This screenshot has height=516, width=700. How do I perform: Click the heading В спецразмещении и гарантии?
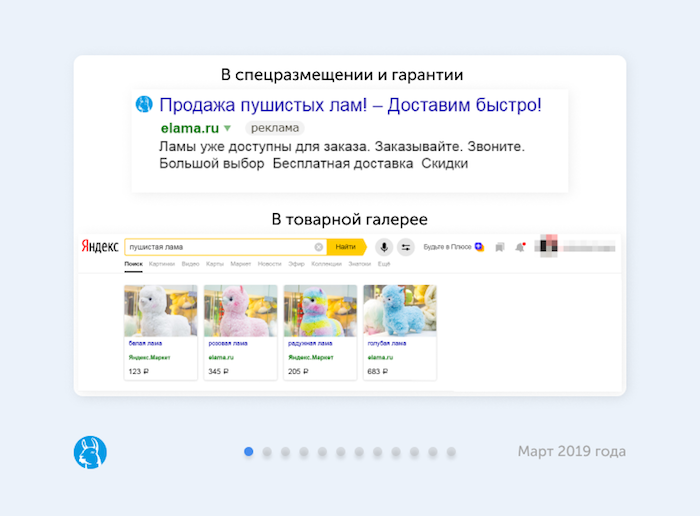tap(342, 75)
